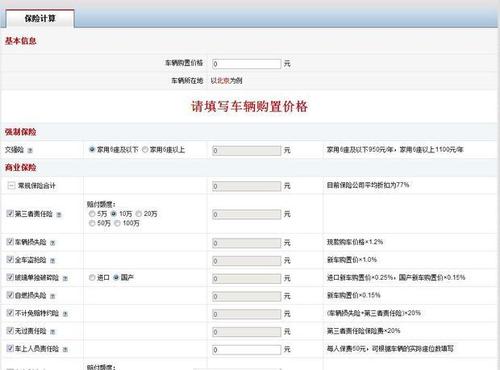Select the 进口 glass option
Image resolution: width=500 pixels, height=370 pixels.
92,277
